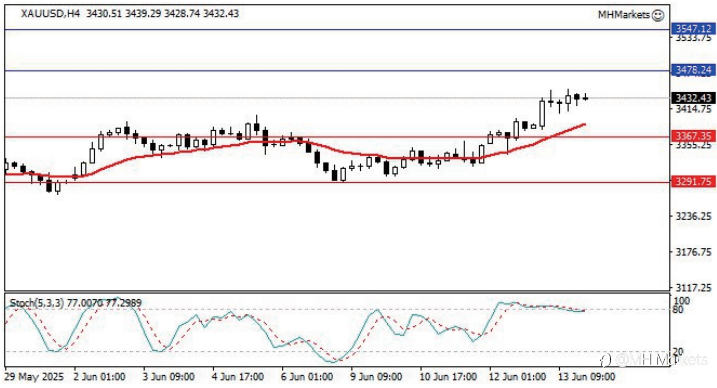Click the 3117.25 price scale value
The height and width of the screenshot is (388, 717).
(694, 287)
